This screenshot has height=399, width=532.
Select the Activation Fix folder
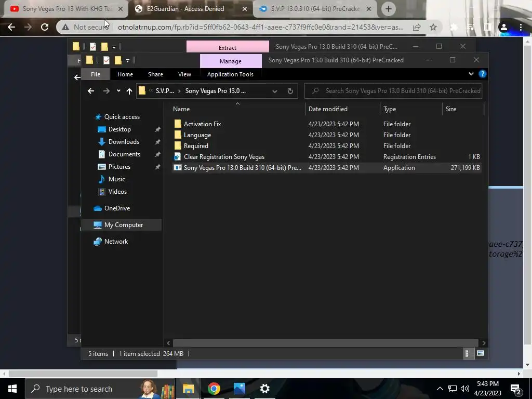click(202, 124)
